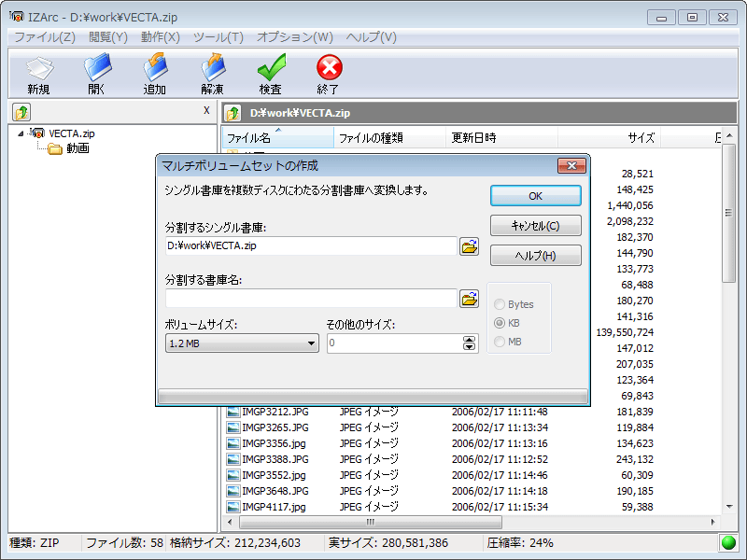The width and height of the screenshot is (747, 560).
Task: Open the 閲覧(Y) menu
Action: (108, 37)
